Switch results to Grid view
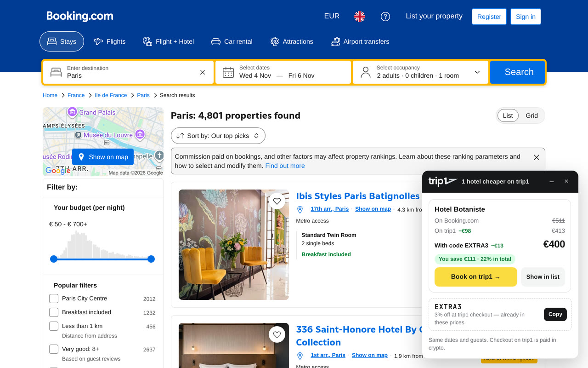The width and height of the screenshot is (588, 368). click(531, 115)
